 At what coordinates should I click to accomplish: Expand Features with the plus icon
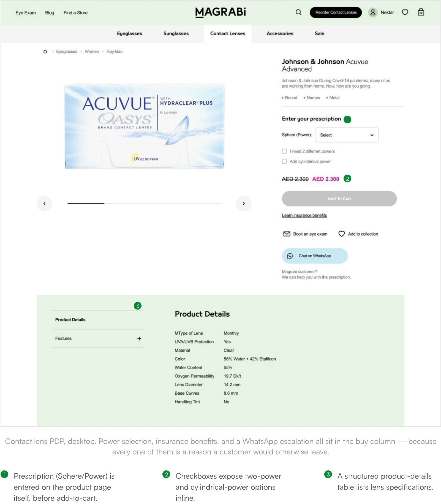(x=139, y=338)
